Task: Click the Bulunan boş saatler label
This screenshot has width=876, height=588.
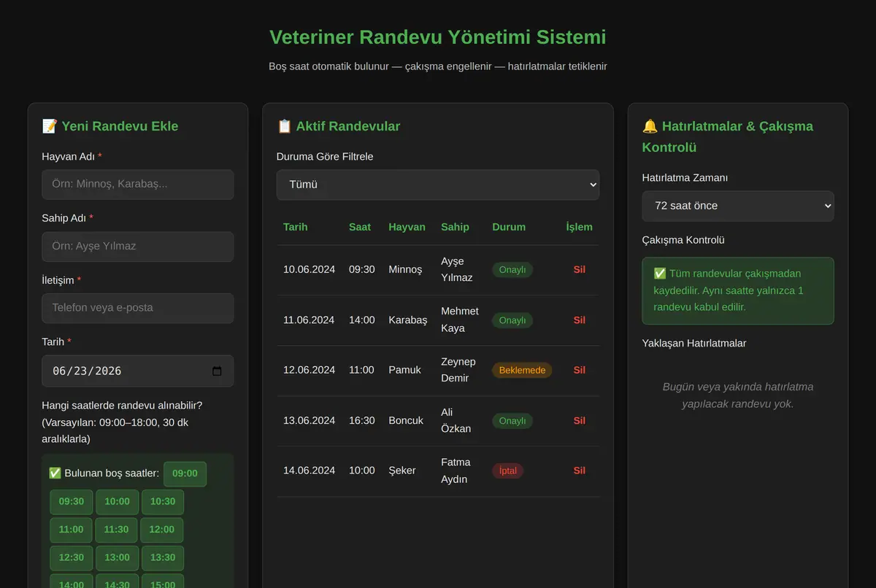Action: click(x=104, y=473)
